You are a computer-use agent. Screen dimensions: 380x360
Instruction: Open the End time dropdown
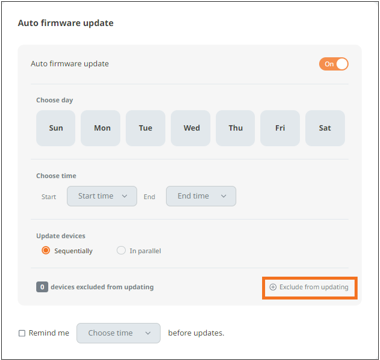201,196
